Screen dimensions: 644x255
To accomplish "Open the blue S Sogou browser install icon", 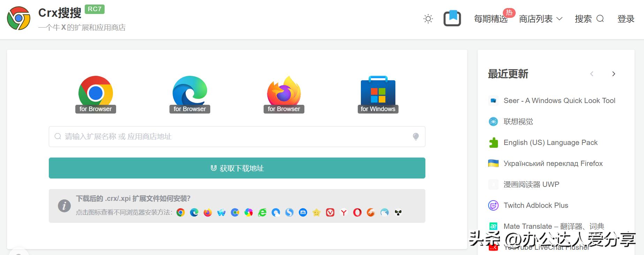I will point(289,212).
